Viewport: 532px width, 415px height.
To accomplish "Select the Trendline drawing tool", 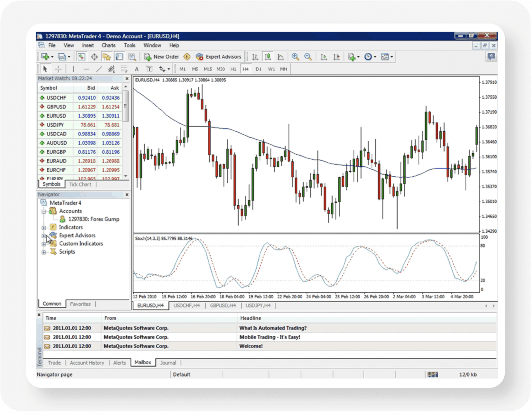I will click(99, 69).
